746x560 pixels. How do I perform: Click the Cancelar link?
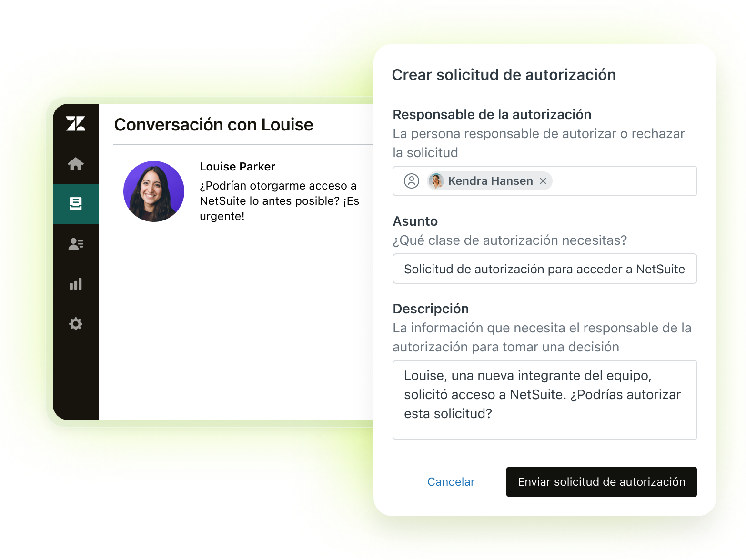point(451,482)
